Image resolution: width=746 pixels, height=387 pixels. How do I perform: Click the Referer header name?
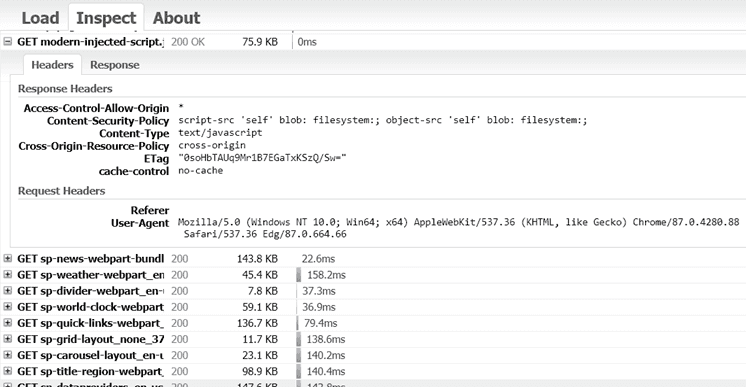[x=150, y=210]
